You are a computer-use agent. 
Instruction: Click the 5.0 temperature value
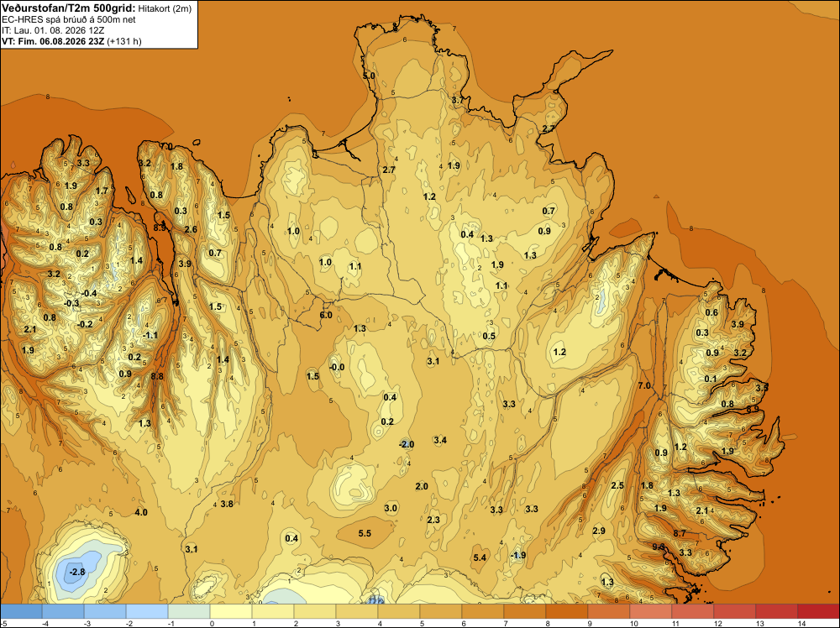[369, 76]
